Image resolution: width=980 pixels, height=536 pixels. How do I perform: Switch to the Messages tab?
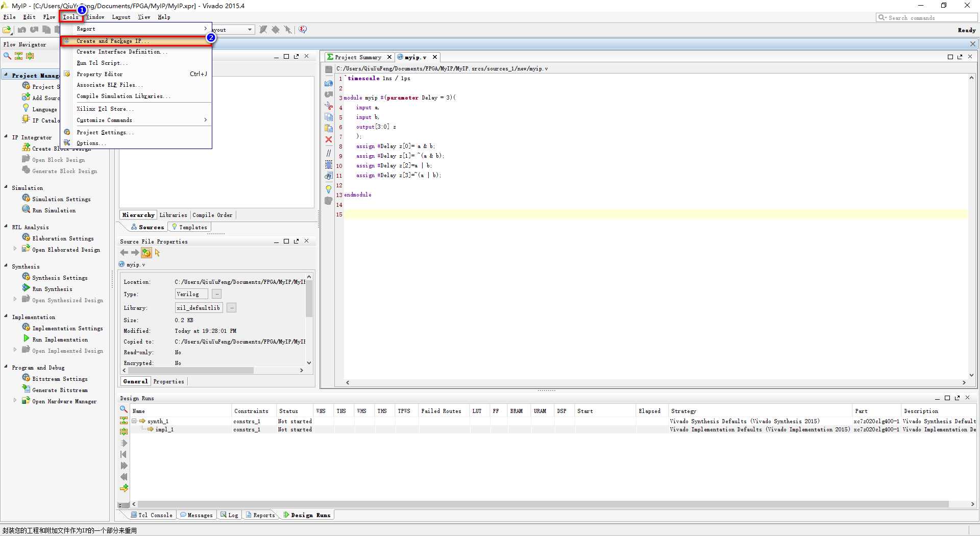pyautogui.click(x=196, y=515)
